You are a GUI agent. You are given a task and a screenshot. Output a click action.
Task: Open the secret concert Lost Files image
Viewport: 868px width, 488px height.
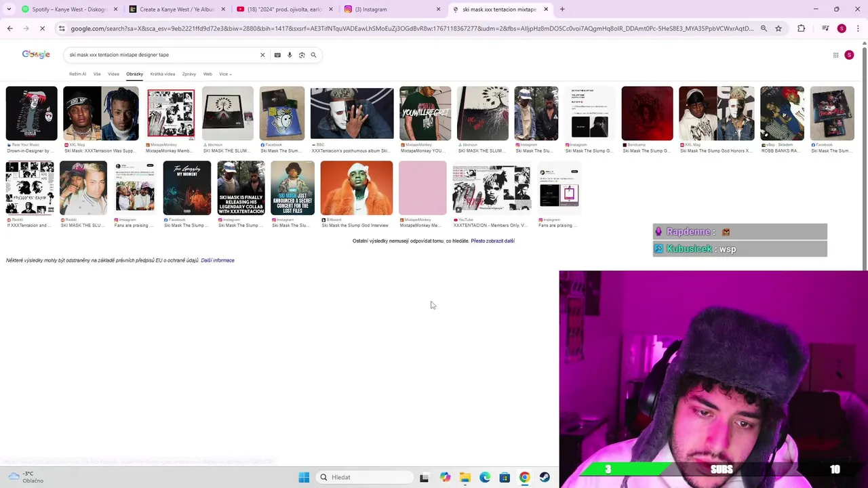(292, 188)
